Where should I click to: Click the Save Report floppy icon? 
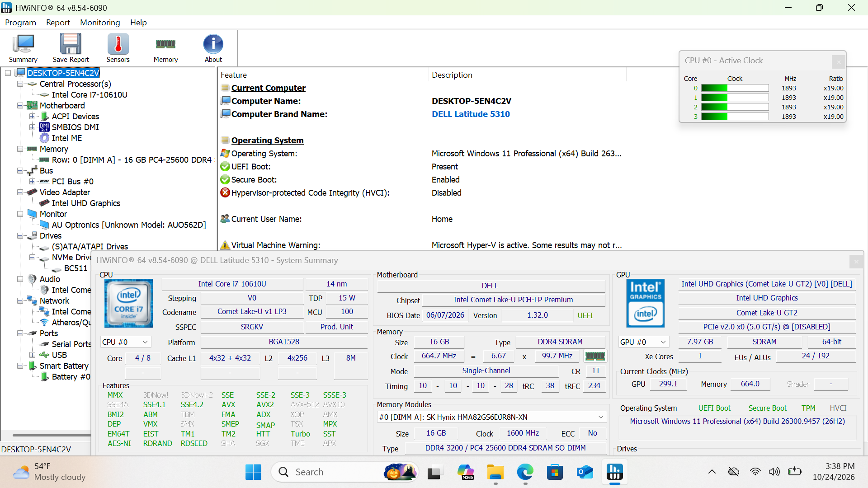(71, 48)
